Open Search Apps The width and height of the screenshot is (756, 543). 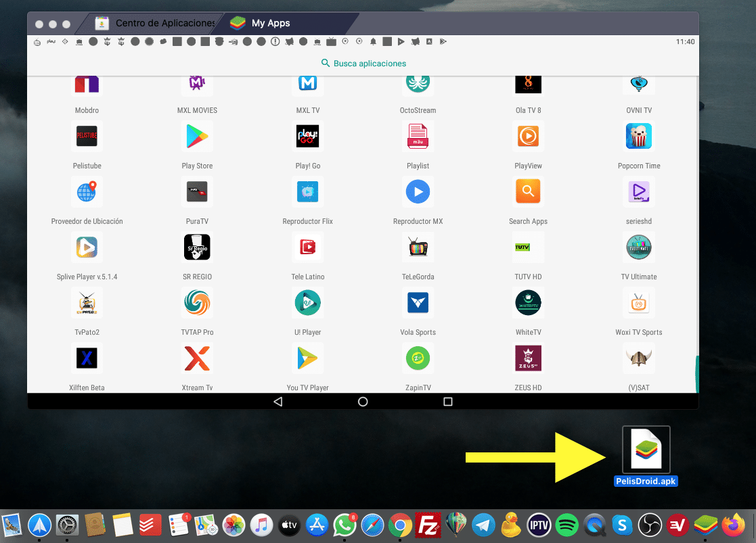[528, 191]
